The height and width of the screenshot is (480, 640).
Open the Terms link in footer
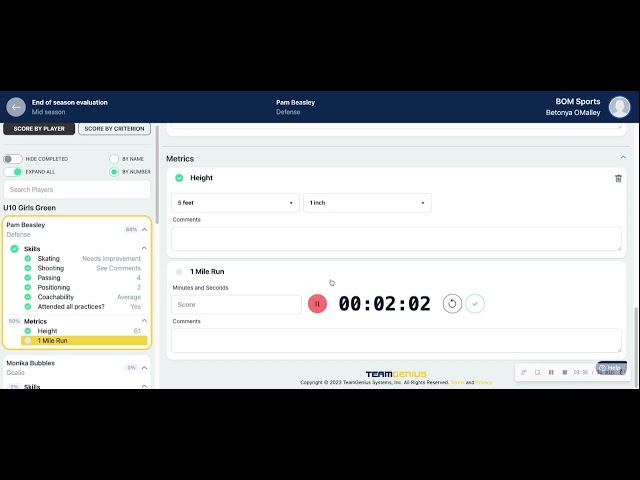(x=457, y=382)
